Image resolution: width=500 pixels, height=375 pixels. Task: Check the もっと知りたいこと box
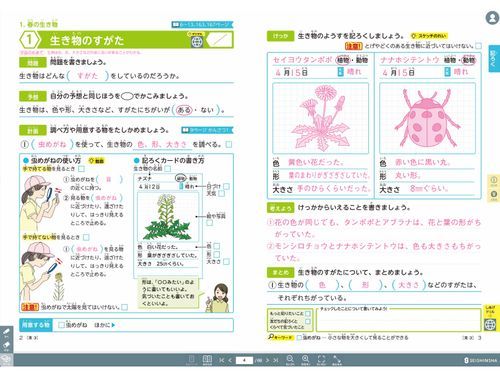pyautogui.click(x=308, y=313)
